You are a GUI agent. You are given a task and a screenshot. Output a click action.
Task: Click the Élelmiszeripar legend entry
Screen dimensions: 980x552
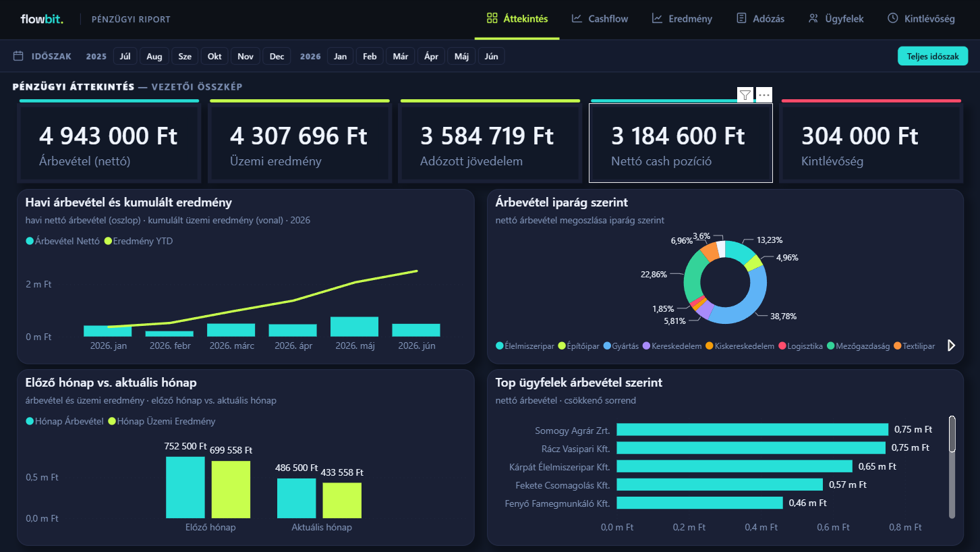525,346
